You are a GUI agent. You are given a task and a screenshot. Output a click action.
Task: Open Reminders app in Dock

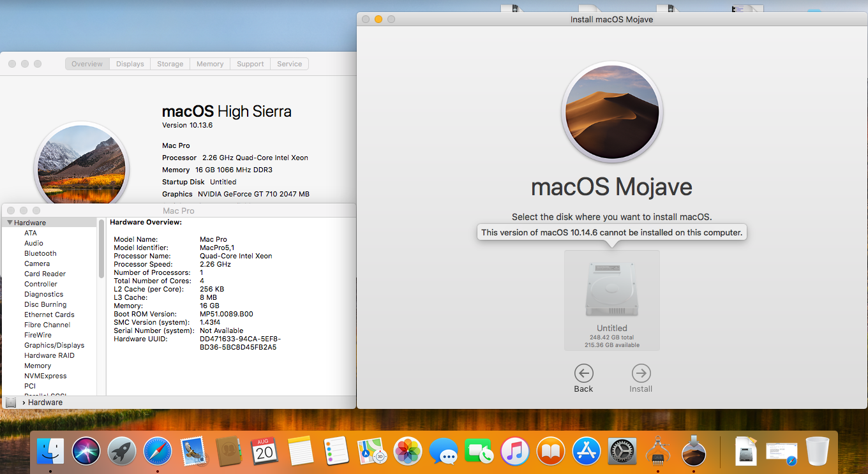point(336,452)
